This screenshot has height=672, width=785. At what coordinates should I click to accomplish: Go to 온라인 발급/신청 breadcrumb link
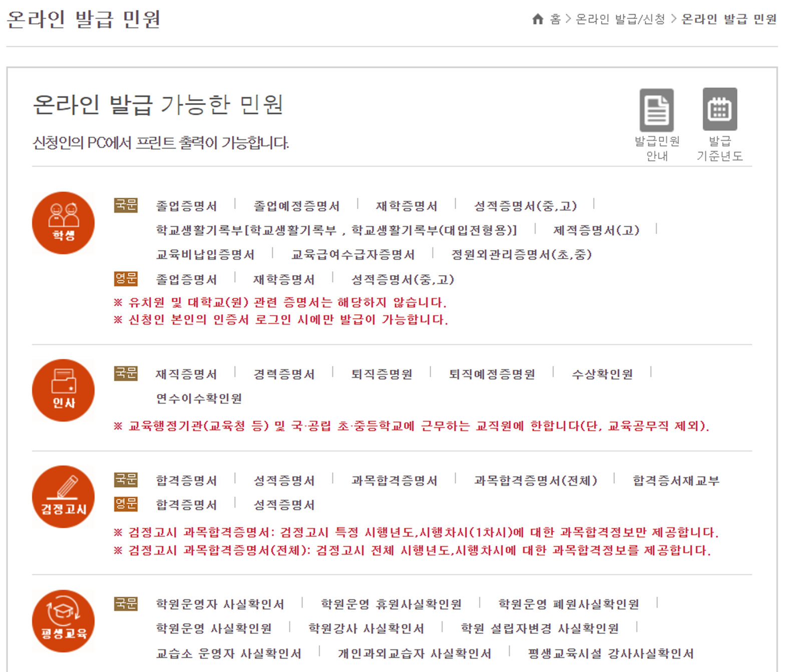[x=620, y=19]
